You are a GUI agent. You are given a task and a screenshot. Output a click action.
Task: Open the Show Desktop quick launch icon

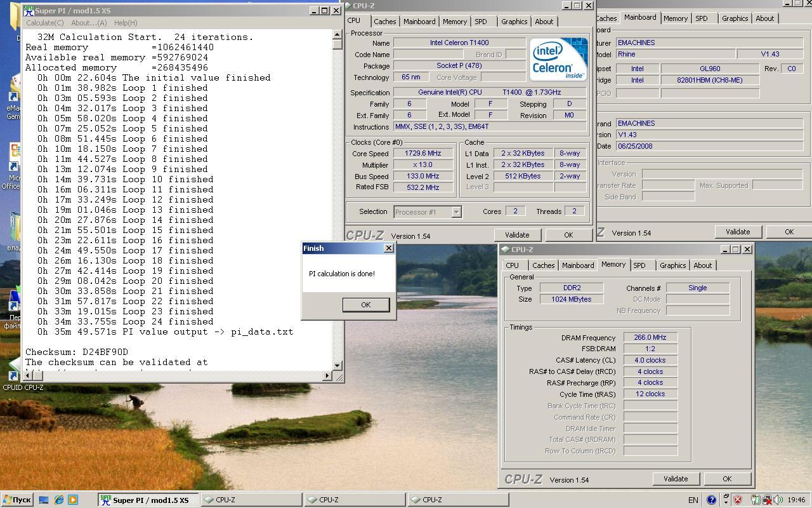(44, 500)
